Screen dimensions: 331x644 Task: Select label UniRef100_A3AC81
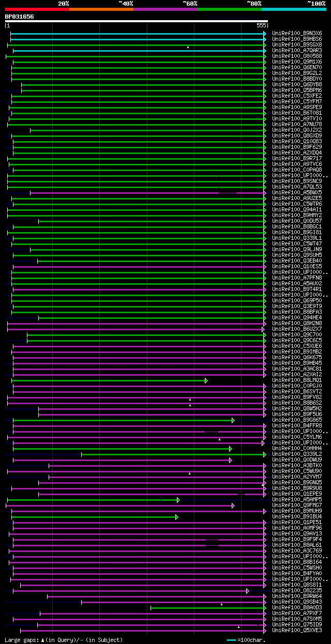tap(297, 369)
